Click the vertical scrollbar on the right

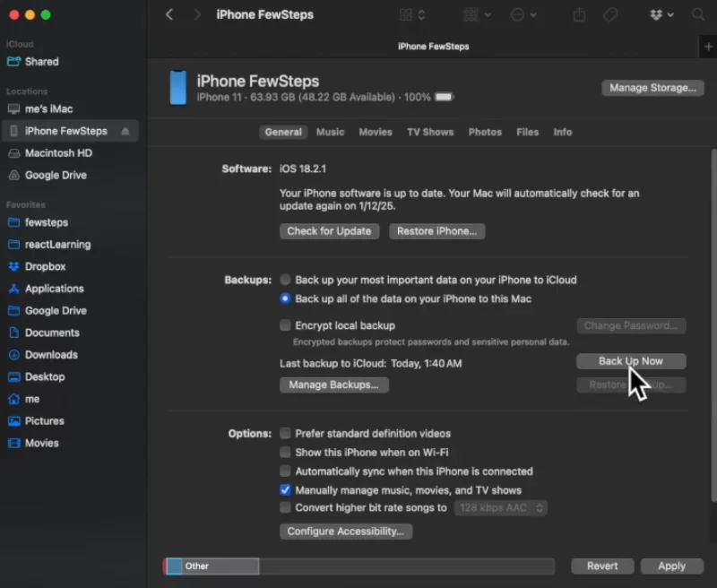(x=713, y=325)
